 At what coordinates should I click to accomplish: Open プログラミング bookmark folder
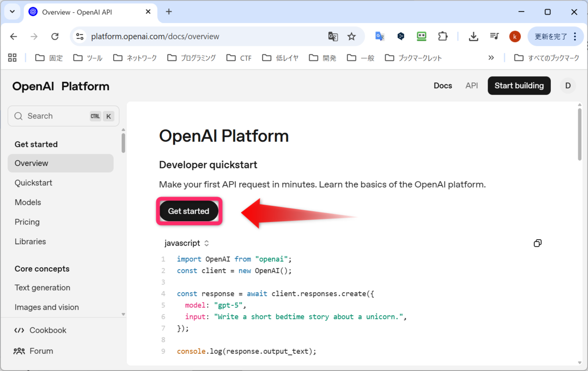click(x=192, y=58)
